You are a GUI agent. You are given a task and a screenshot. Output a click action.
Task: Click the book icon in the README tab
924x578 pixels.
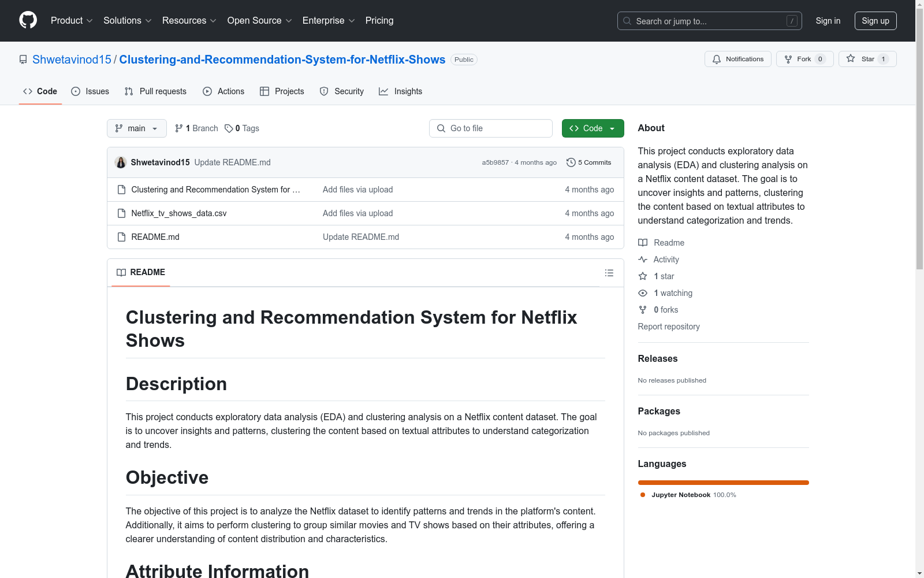coord(121,272)
